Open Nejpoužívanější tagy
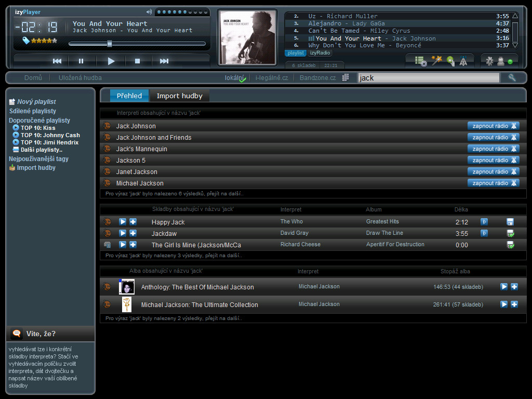Screen dimensions: 532x399 pyautogui.click(x=38, y=159)
